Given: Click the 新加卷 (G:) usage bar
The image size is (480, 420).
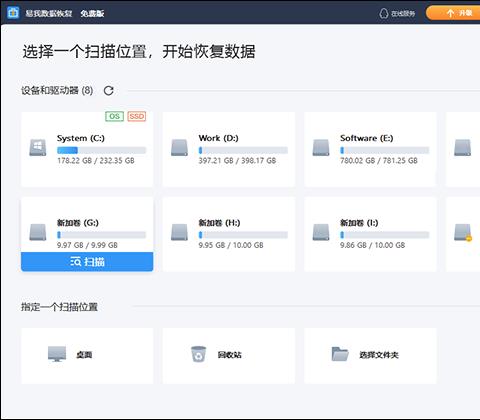Looking at the screenshot, I should tap(101, 235).
